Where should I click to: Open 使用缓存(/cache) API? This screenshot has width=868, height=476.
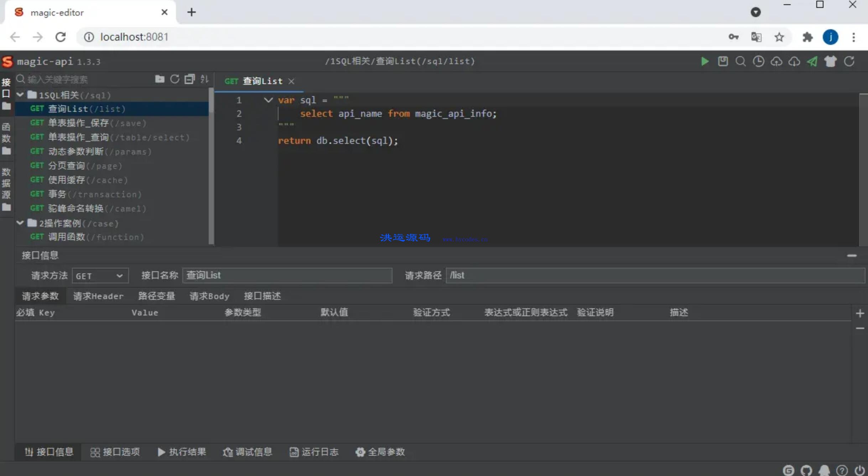112,180
